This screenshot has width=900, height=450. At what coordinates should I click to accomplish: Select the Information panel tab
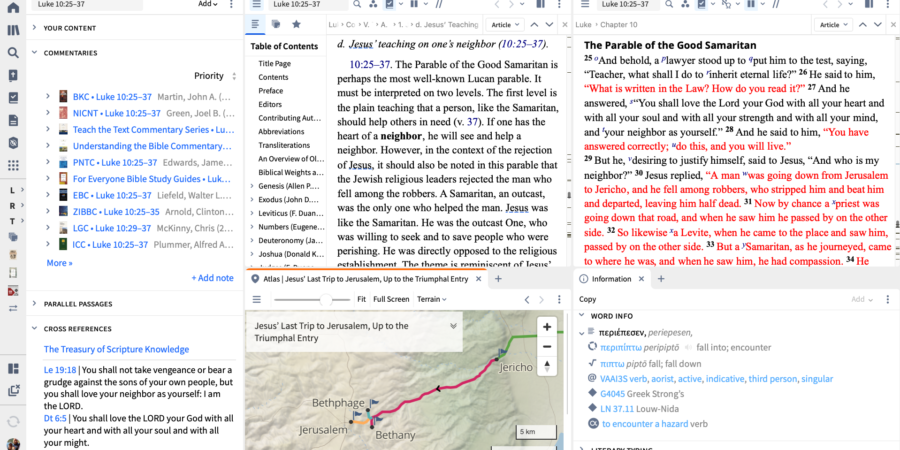click(611, 278)
